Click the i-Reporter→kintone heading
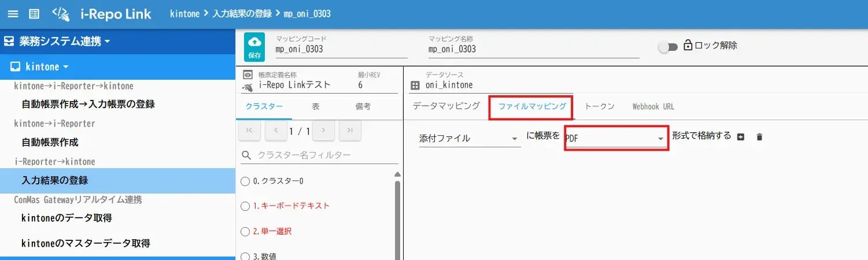Screen dimensions: 868x260 click(54, 161)
